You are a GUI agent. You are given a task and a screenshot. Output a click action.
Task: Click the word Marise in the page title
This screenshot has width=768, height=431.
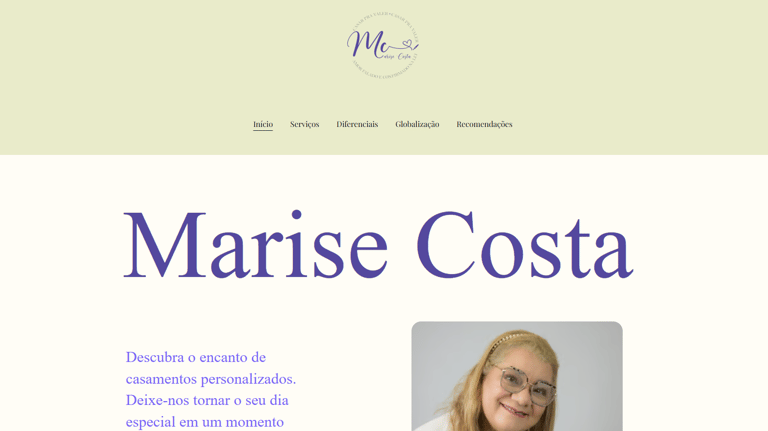256,245
